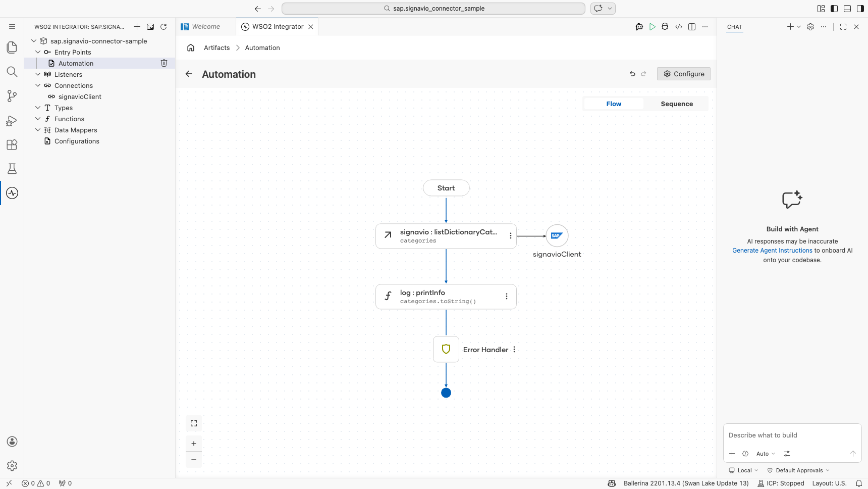The width and height of the screenshot is (868, 489).
Task: Collapse the Entry Points section
Action: pos(38,52)
